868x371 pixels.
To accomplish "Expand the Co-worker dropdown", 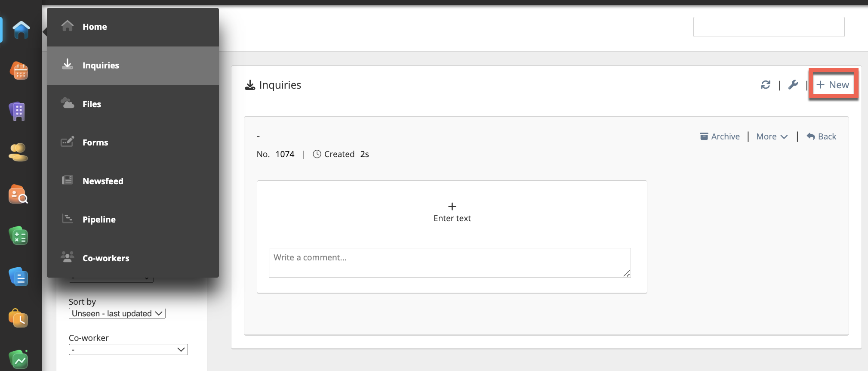I will pyautogui.click(x=128, y=349).
